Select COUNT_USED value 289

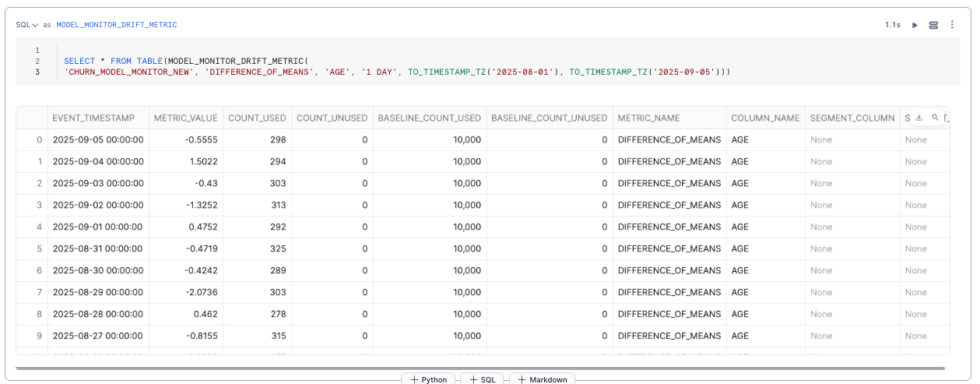257,270
